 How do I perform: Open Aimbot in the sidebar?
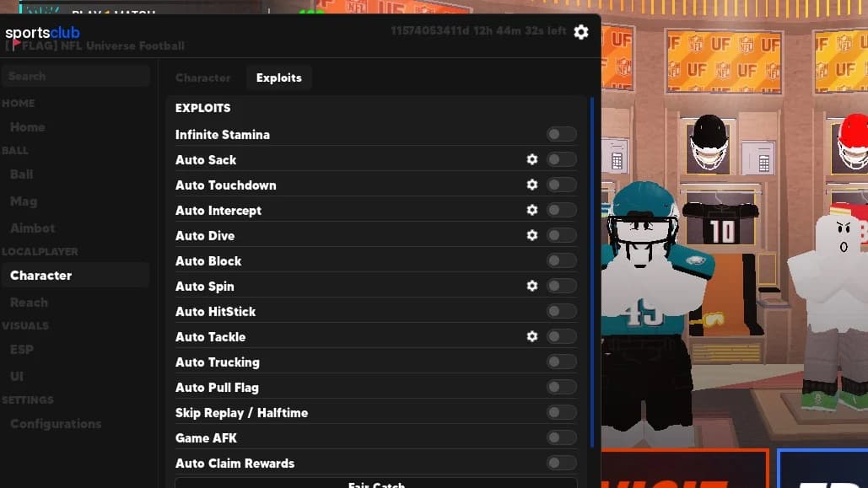(32, 228)
